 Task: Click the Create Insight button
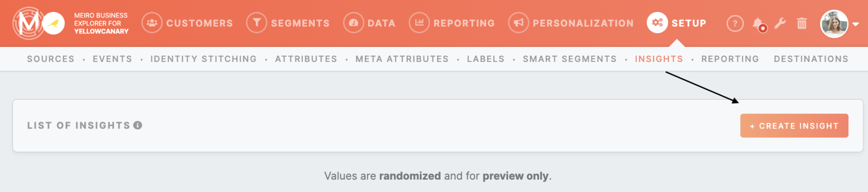pyautogui.click(x=794, y=126)
